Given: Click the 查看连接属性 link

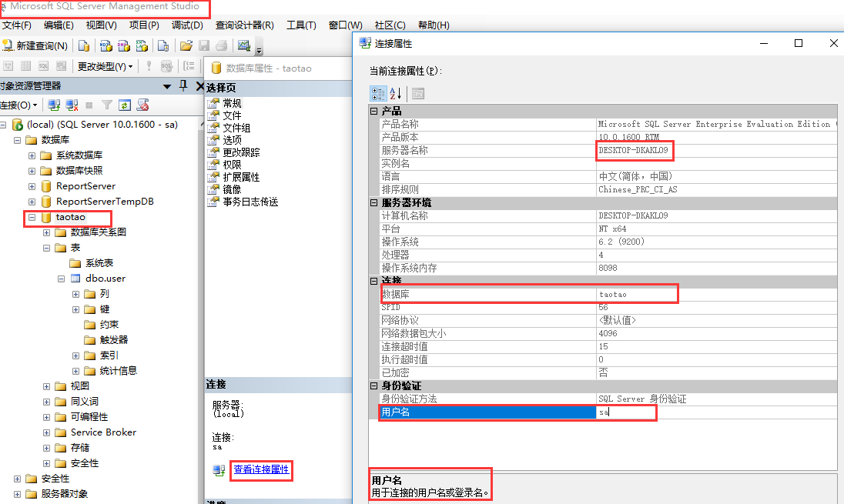Looking at the screenshot, I should pos(261,469).
